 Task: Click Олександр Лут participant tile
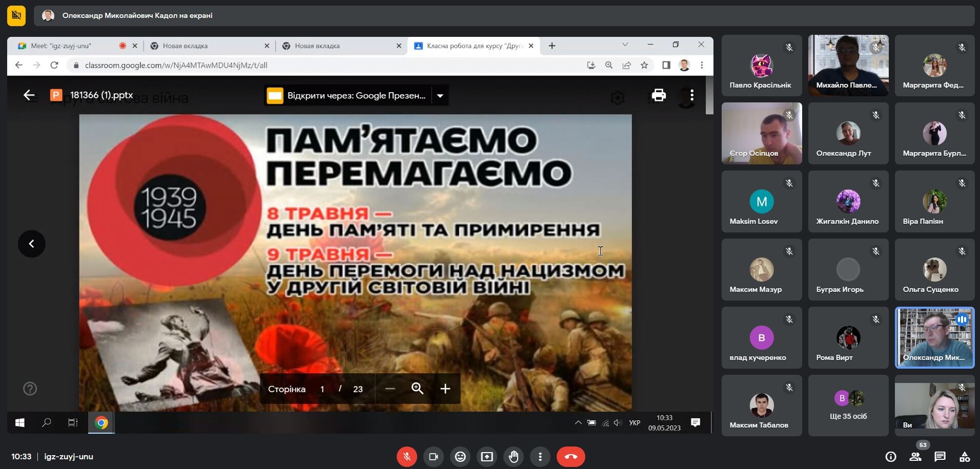tap(848, 133)
